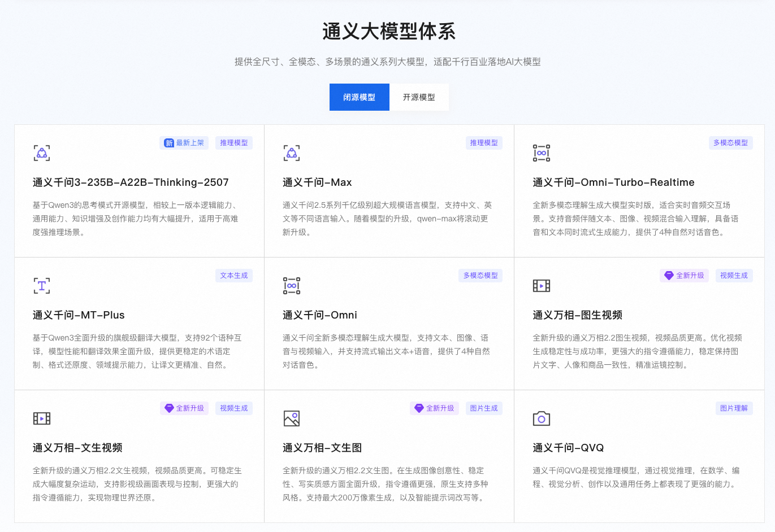Click the 通义万相-文生图 picture icon
Screen dimensions: 775x532
pyautogui.click(x=292, y=418)
